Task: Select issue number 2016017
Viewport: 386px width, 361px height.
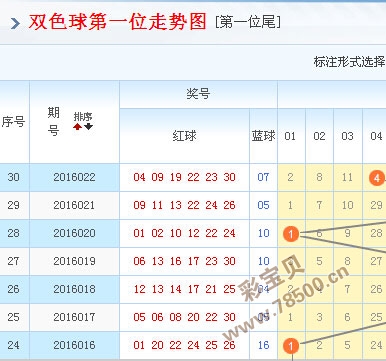Action: point(74,317)
